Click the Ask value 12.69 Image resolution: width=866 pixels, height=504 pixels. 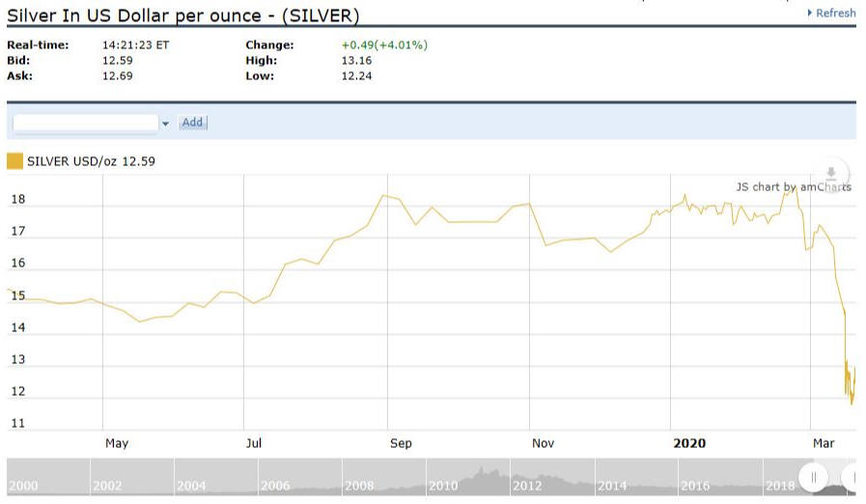[118, 75]
